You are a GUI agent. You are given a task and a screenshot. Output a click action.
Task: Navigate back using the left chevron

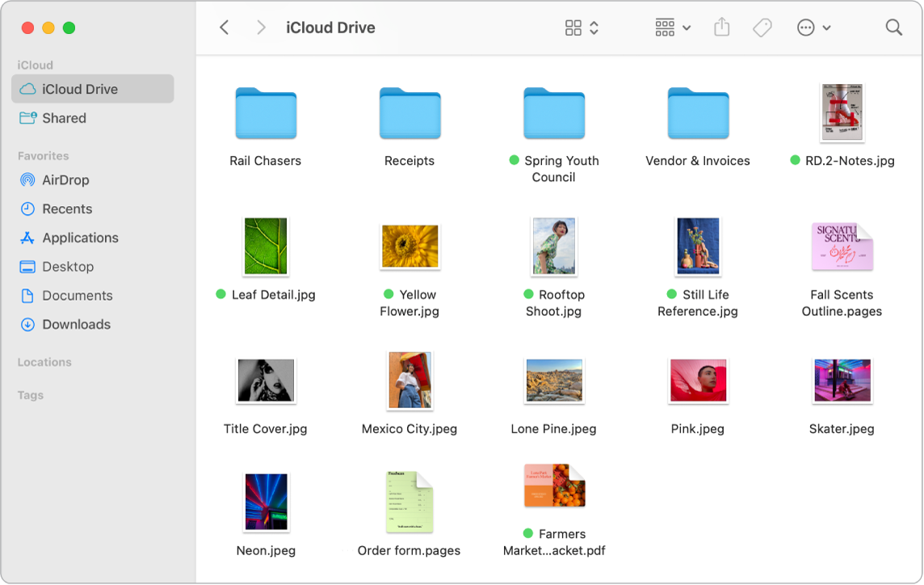[x=224, y=27]
